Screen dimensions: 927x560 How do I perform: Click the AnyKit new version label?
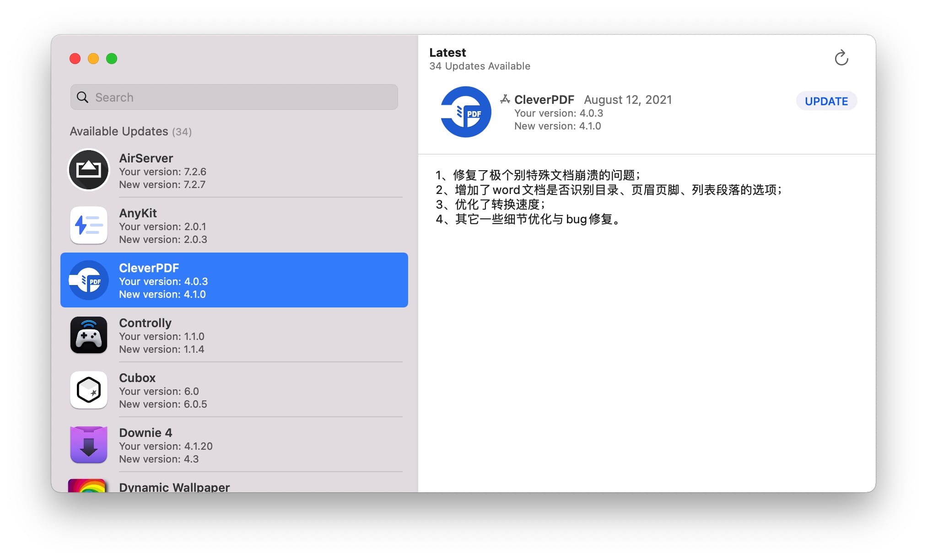[x=162, y=239]
